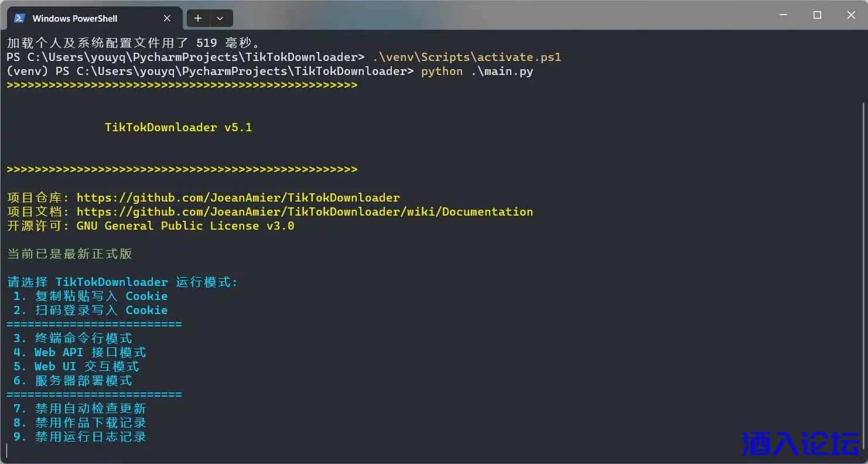Open the wiki Documentation URL
868x464 pixels.
coord(305,211)
